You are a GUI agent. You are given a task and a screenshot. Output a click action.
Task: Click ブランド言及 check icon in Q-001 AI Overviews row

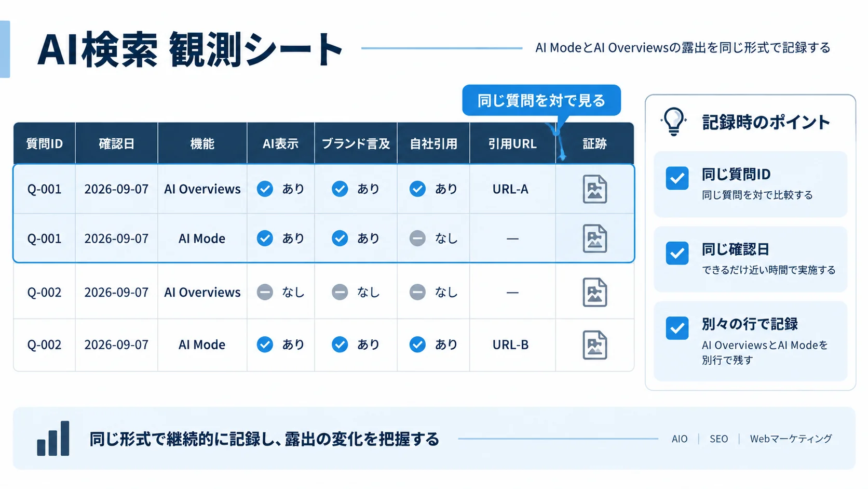coord(340,189)
